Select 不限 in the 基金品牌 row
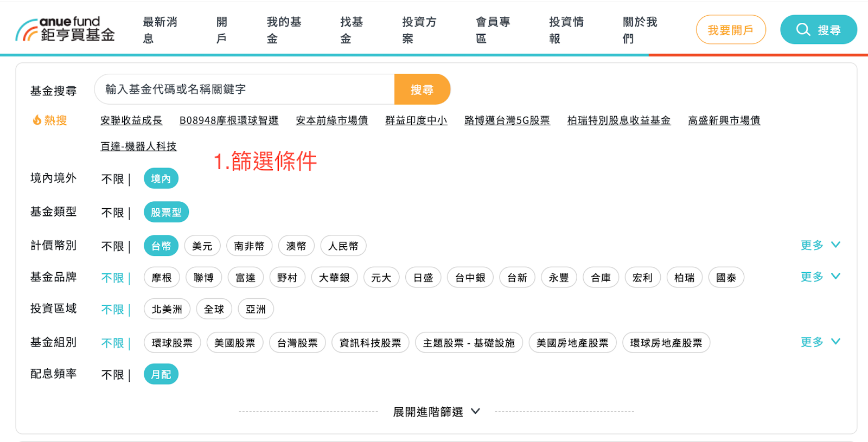This screenshot has height=442, width=868. pos(113,278)
